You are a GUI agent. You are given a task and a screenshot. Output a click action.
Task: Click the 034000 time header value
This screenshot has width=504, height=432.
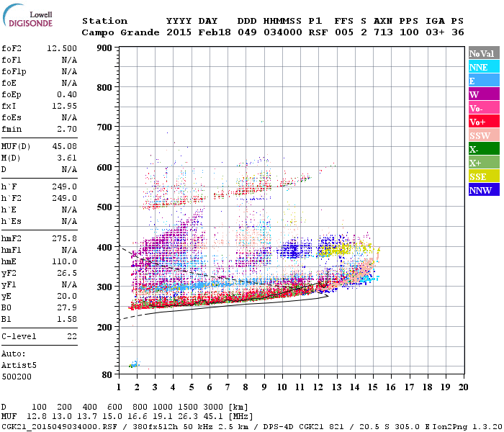[x=283, y=32]
